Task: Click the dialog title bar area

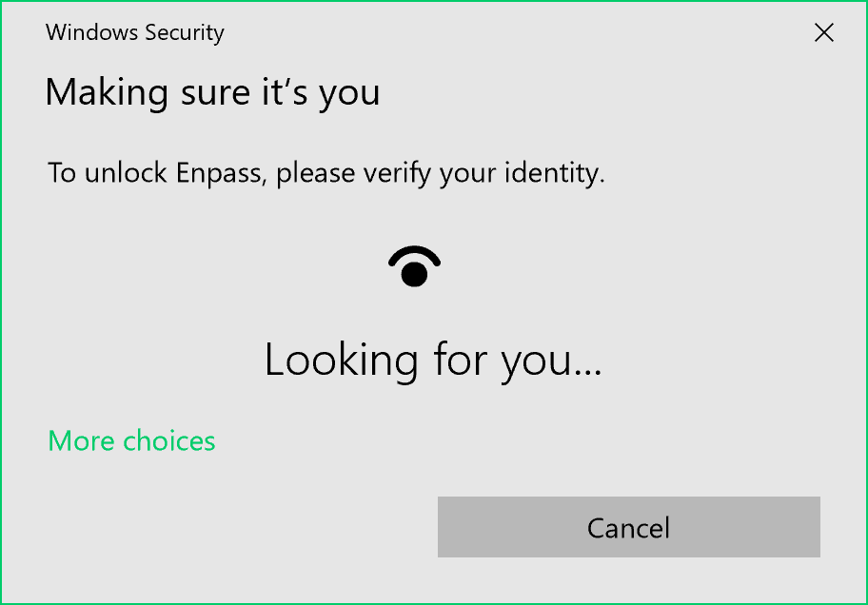Action: click(x=476, y=32)
